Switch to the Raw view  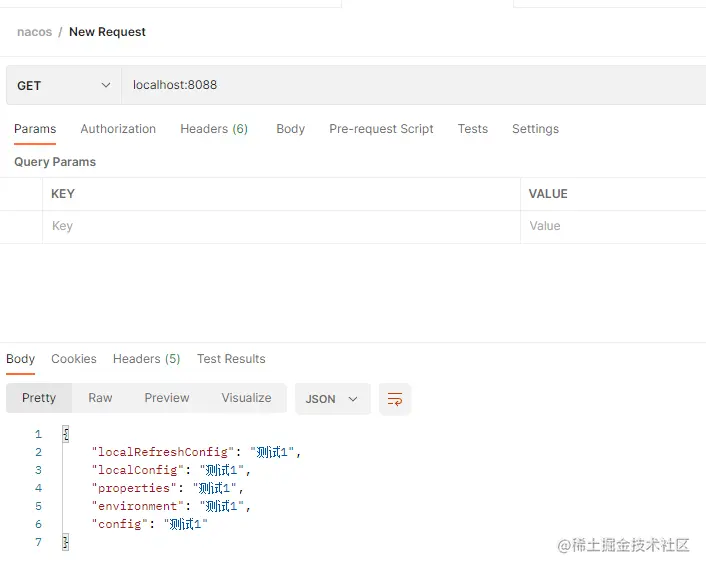(100, 398)
